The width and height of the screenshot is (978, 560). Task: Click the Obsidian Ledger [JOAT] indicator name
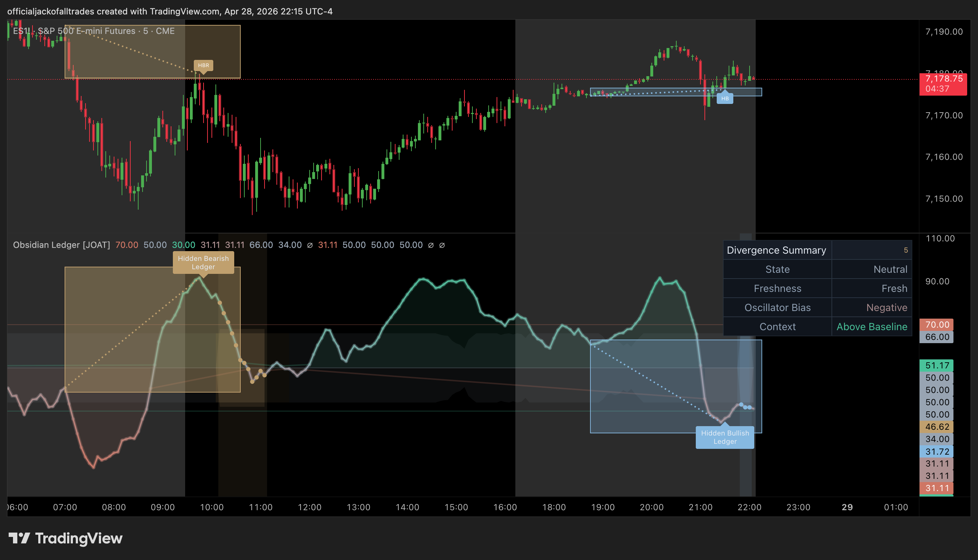click(x=62, y=245)
